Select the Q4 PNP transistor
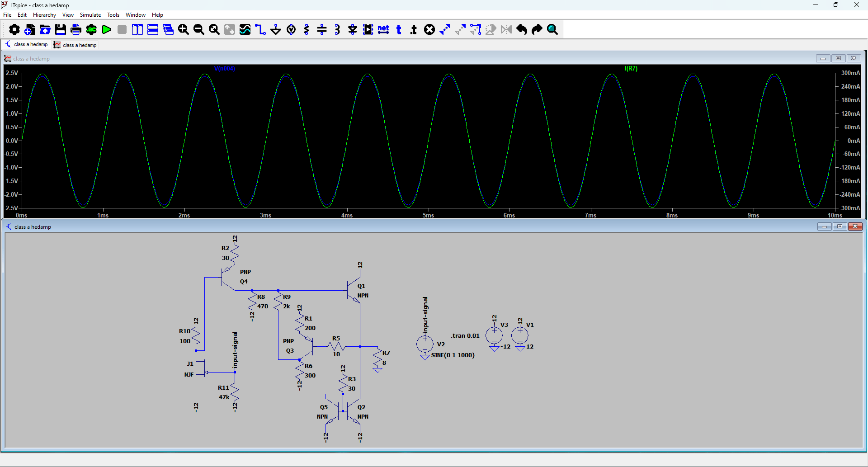 pos(228,278)
